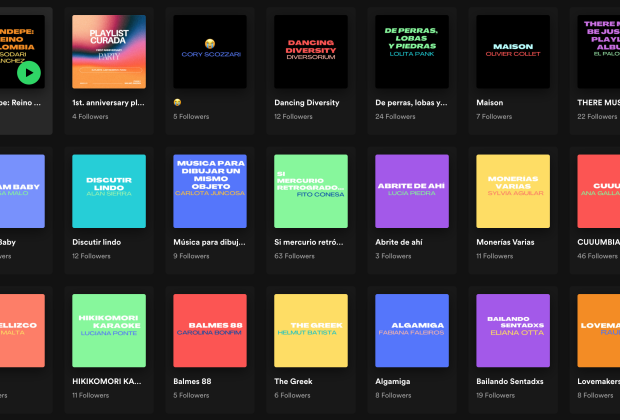Open the Si mercurio retrógrado cover

[x=311, y=191]
